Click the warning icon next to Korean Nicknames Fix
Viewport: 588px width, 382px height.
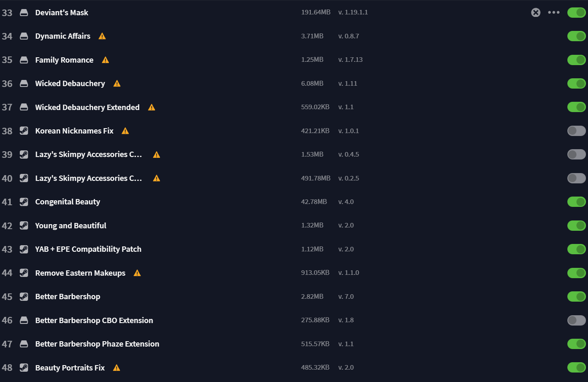pyautogui.click(x=125, y=131)
